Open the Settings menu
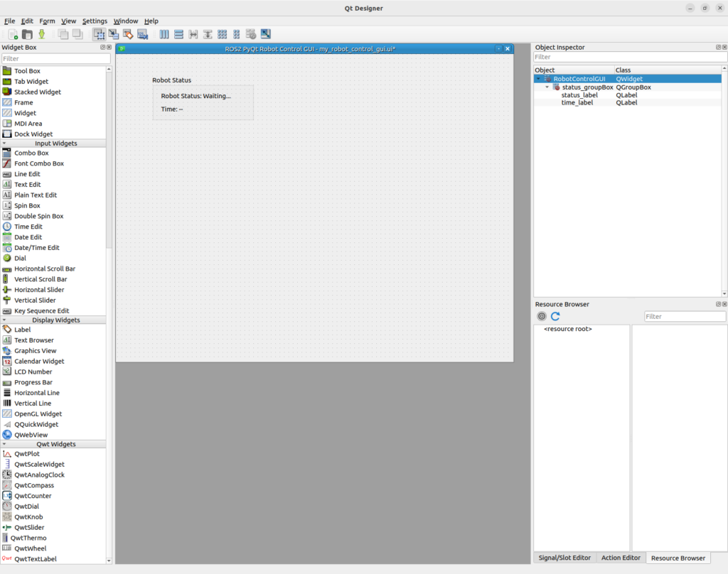Screen dimensions: 728x574 tap(95, 21)
